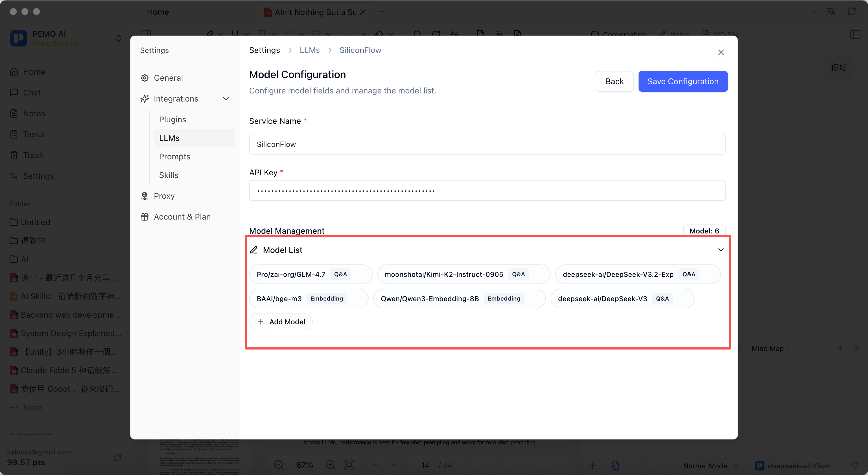Close the Settings dialog with X
868x475 pixels.
pyautogui.click(x=720, y=53)
